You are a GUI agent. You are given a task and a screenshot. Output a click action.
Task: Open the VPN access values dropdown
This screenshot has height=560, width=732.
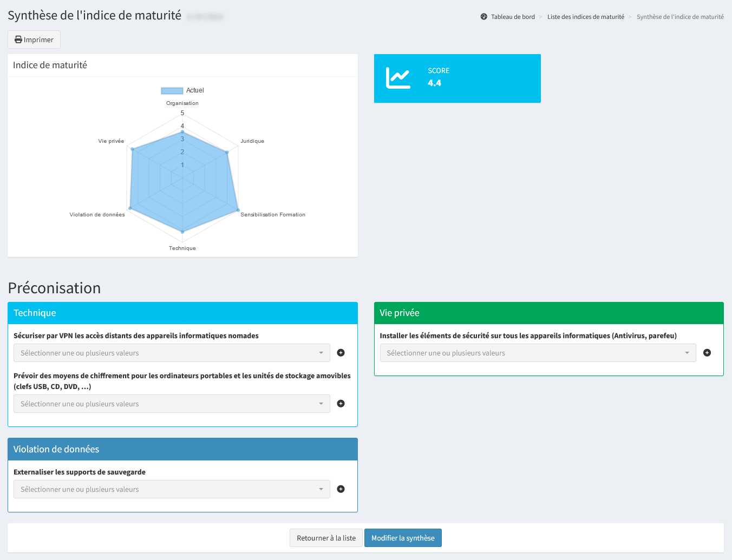(172, 353)
